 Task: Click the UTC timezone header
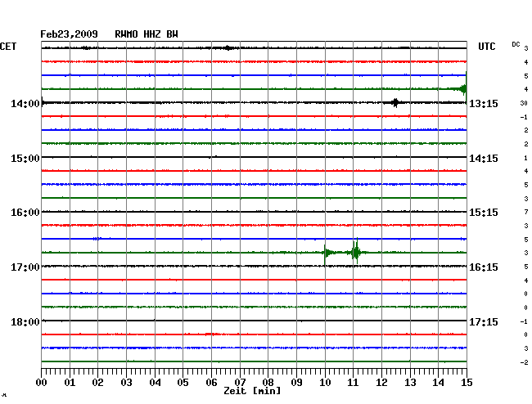pos(486,47)
